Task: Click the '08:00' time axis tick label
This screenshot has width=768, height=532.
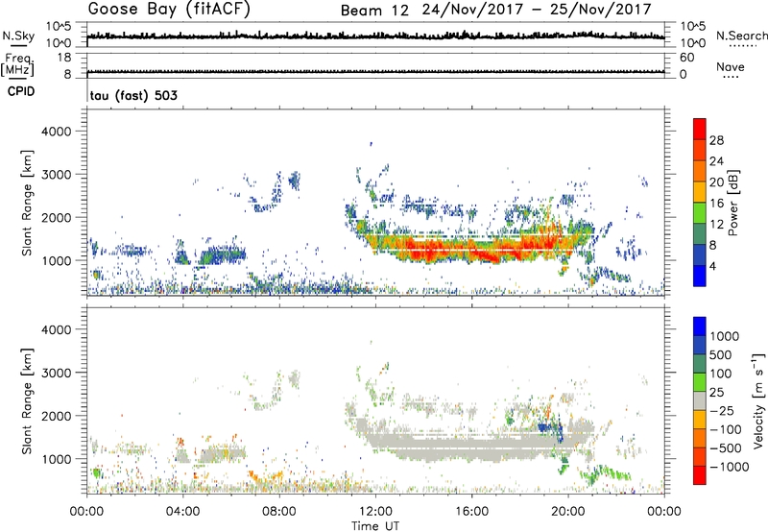Action: (279, 512)
